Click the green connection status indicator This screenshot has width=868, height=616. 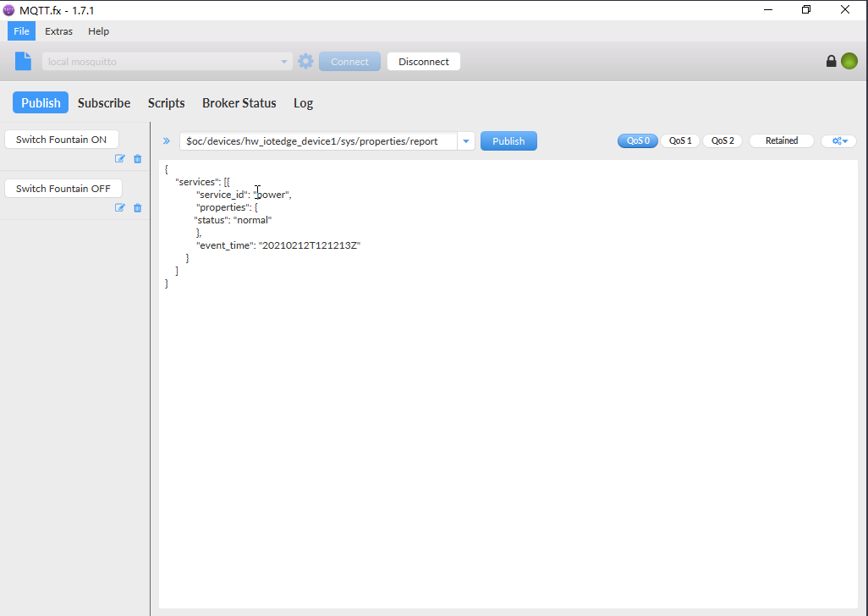[x=849, y=61]
